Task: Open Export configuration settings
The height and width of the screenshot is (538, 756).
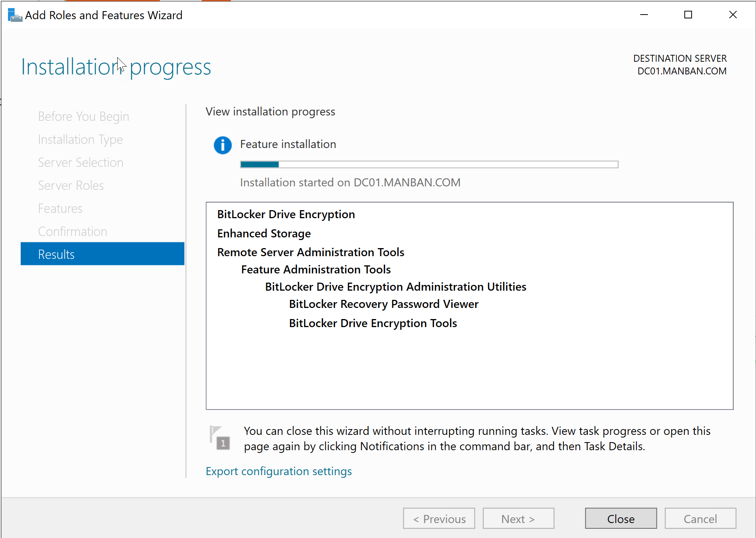Action: [279, 471]
